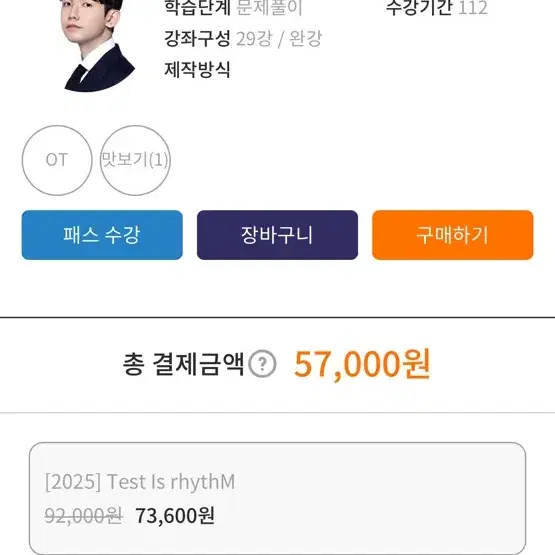Click the 총 결제금액 label
Screen dimensions: 555x555
tap(183, 364)
